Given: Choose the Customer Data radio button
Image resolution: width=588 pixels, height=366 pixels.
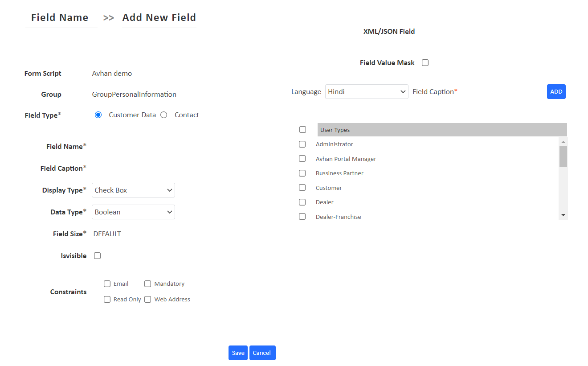Looking at the screenshot, I should [98, 115].
